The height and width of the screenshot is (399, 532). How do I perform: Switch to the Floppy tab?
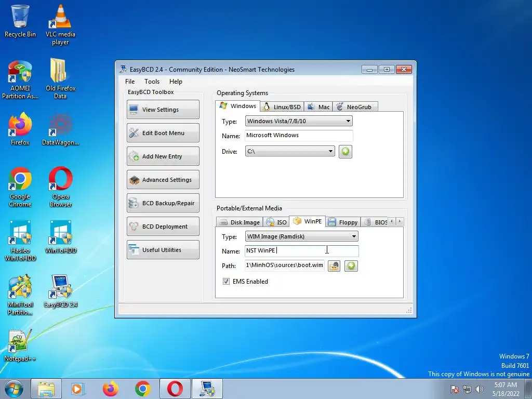[x=343, y=222]
